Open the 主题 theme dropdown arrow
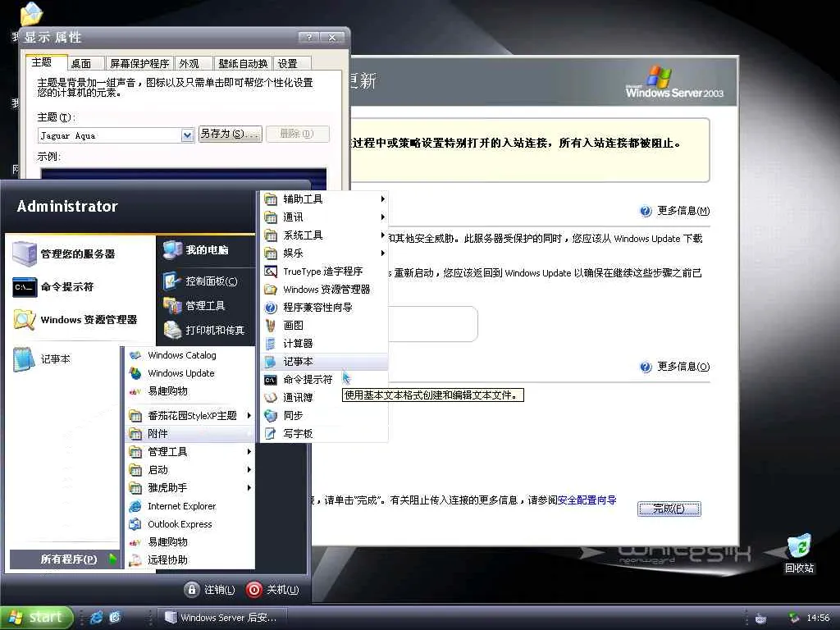840x630 pixels. [187, 135]
